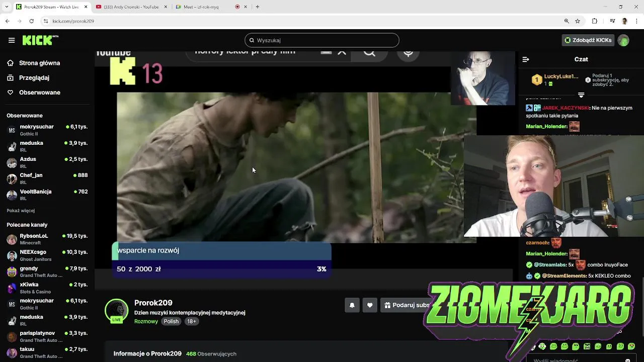The width and height of the screenshot is (644, 362).
Task: Open NEEXcsgo recommended channel
Action: [47, 255]
